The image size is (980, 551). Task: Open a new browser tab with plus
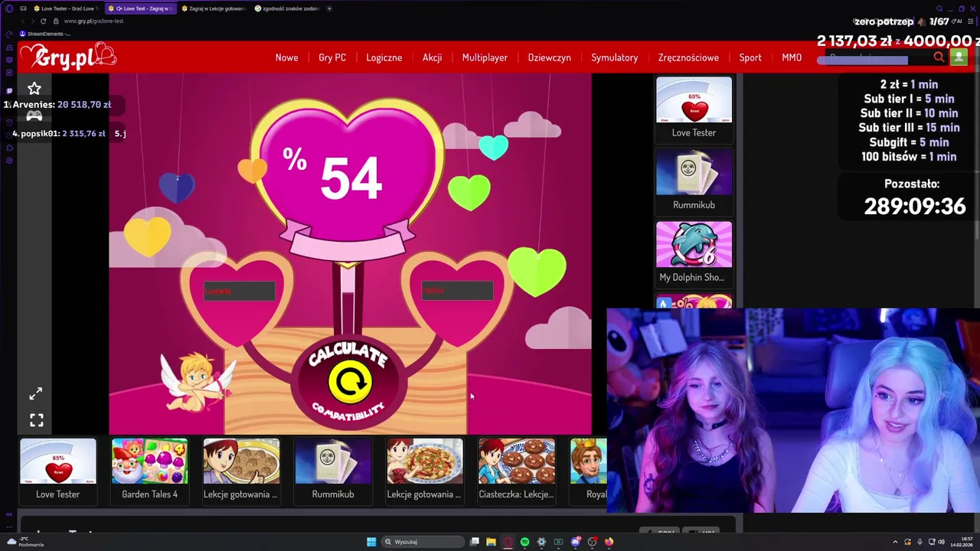pos(329,8)
